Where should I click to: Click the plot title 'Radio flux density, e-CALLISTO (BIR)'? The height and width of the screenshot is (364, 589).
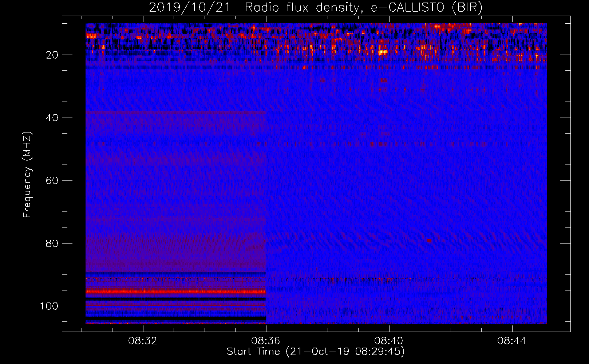coord(363,8)
